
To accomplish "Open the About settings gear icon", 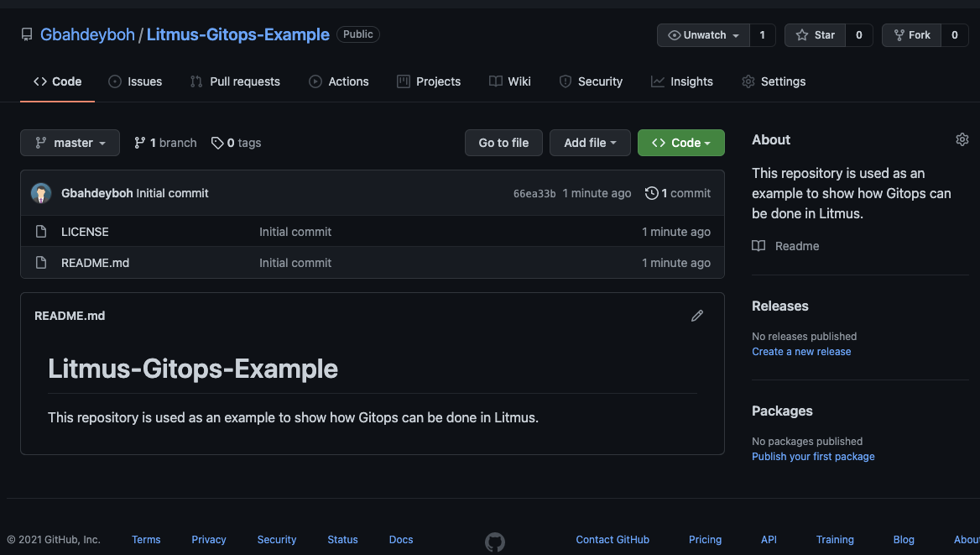I will tap(962, 139).
